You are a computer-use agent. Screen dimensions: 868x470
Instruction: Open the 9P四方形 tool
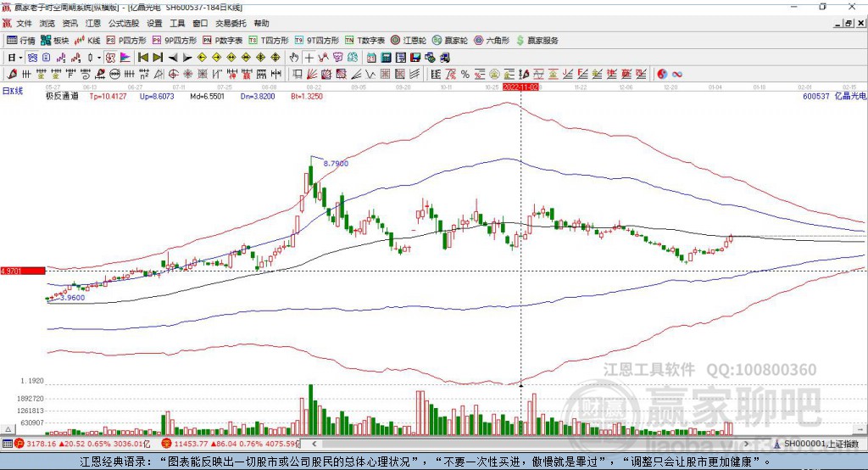tap(175, 40)
